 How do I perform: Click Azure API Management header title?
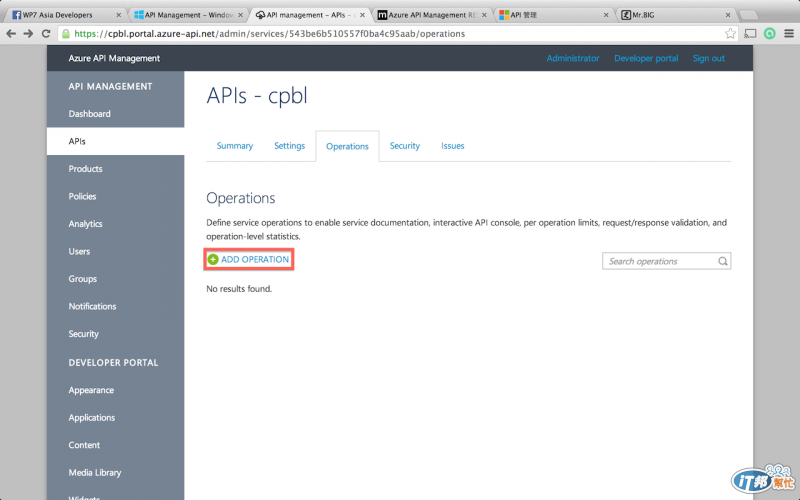point(114,58)
